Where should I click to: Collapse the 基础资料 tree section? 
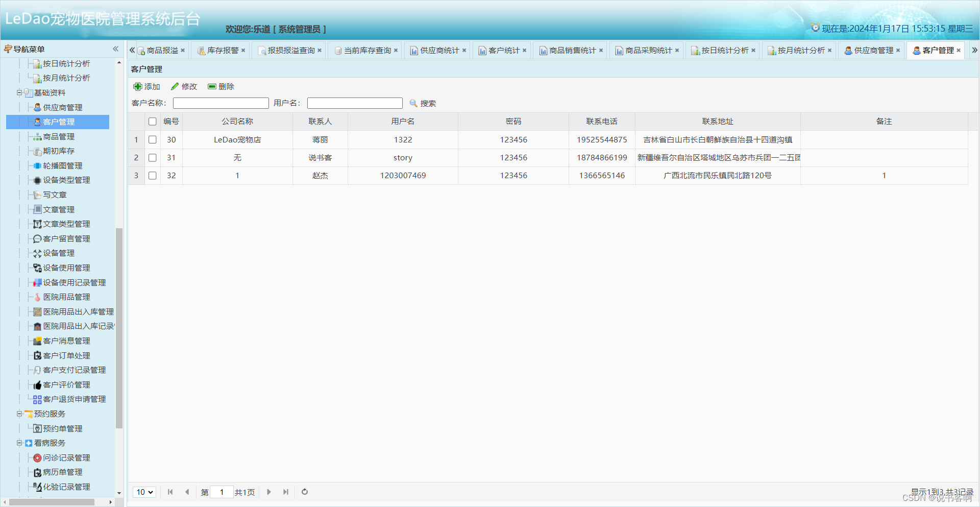(x=18, y=92)
